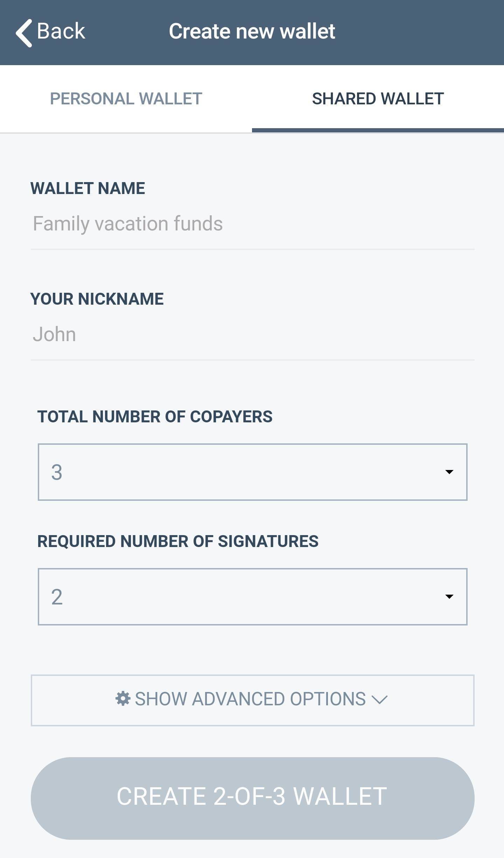Click the Your Nickname label
Screen dimensions: 504x858
pyautogui.click(x=97, y=299)
